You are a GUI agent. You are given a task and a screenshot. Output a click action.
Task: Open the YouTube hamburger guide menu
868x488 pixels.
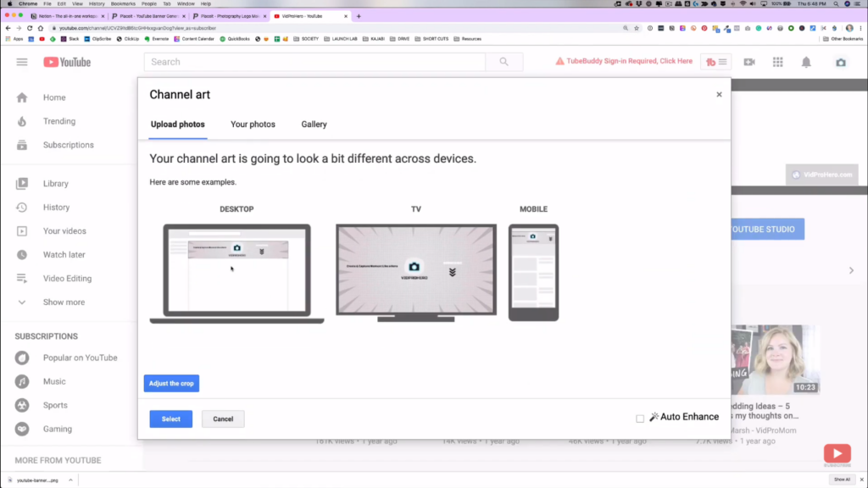[21, 62]
